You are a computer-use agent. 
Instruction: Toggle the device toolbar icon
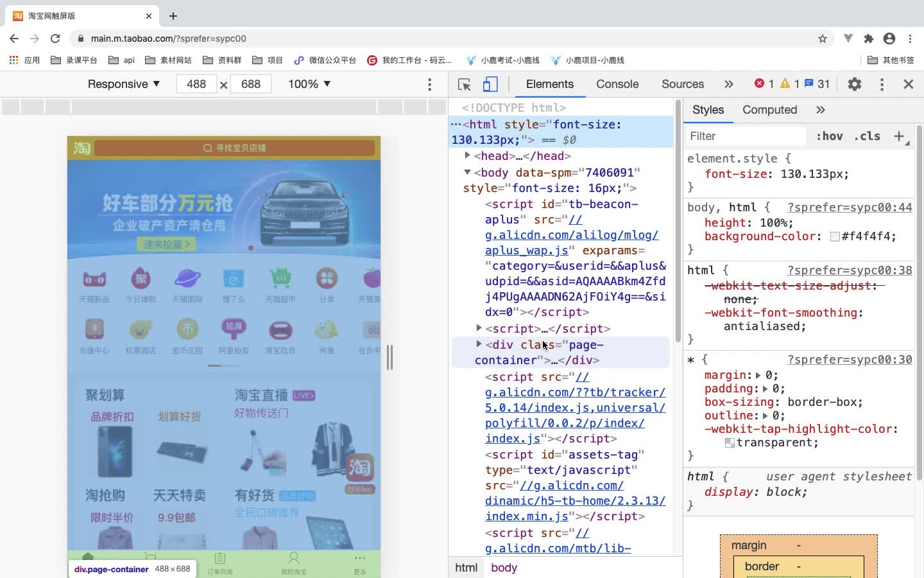[490, 84]
